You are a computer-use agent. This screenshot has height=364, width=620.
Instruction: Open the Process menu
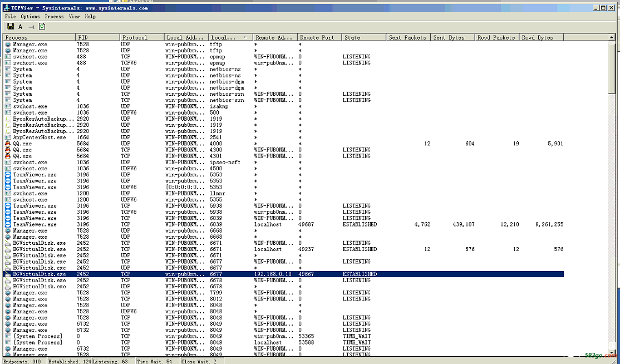(54, 17)
